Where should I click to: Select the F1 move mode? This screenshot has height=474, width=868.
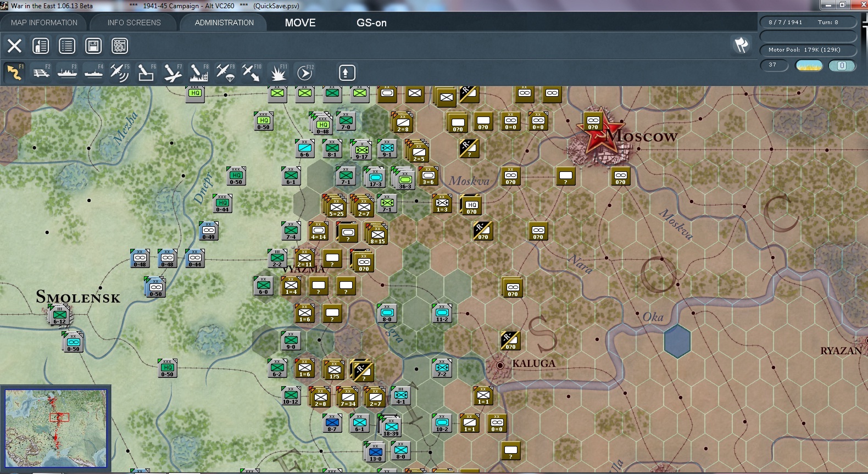click(14, 73)
